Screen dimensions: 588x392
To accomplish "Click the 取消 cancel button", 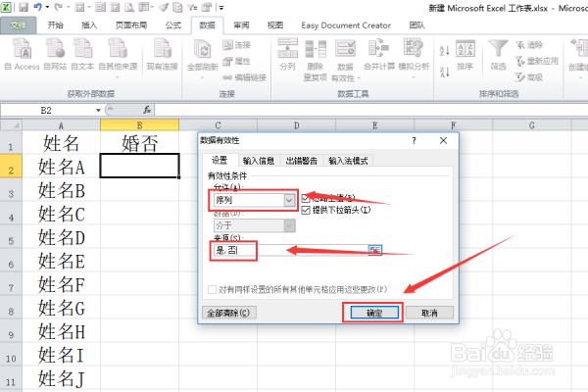I will tap(429, 313).
